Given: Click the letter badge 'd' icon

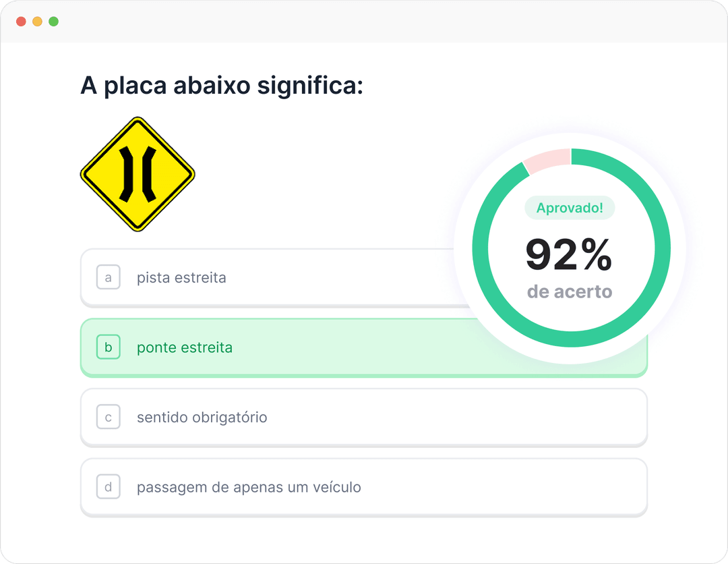Looking at the screenshot, I should pyautogui.click(x=109, y=487).
